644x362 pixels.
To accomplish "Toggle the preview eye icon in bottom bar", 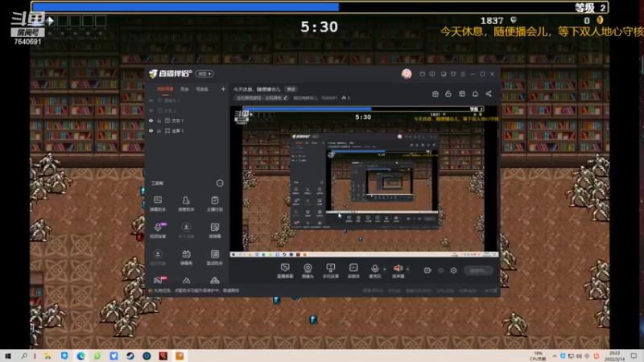I will coord(440,270).
